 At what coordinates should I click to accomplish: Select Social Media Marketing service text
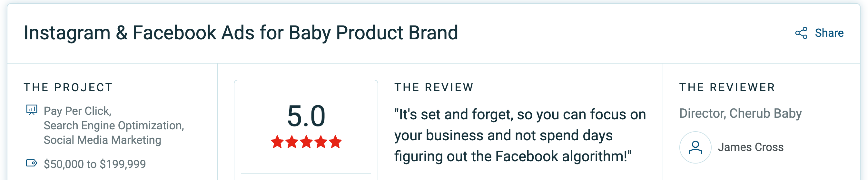click(103, 140)
